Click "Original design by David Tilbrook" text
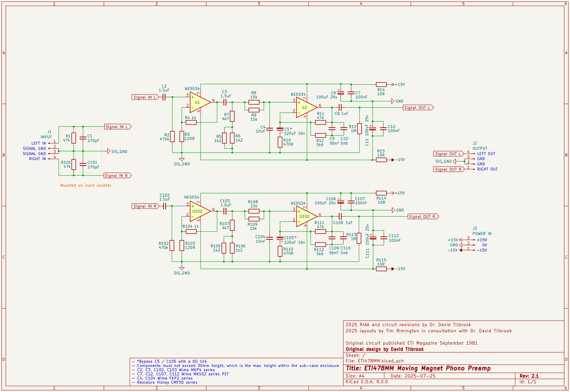The width and height of the screenshot is (570, 392). tap(385, 349)
